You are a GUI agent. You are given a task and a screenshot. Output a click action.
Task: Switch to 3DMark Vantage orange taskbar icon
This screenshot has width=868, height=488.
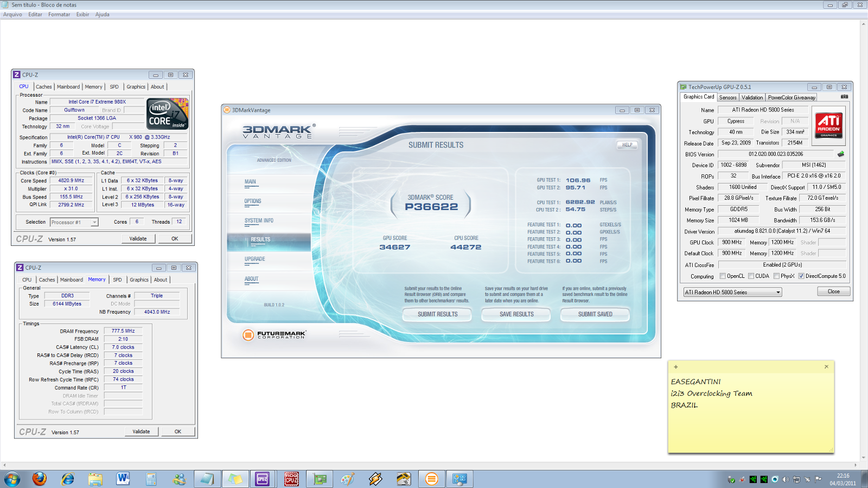(x=431, y=479)
